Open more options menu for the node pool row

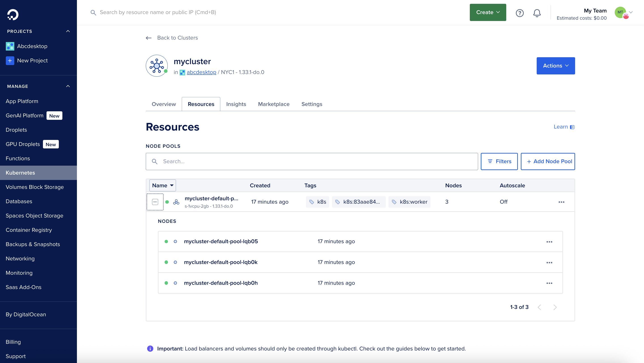tap(561, 202)
